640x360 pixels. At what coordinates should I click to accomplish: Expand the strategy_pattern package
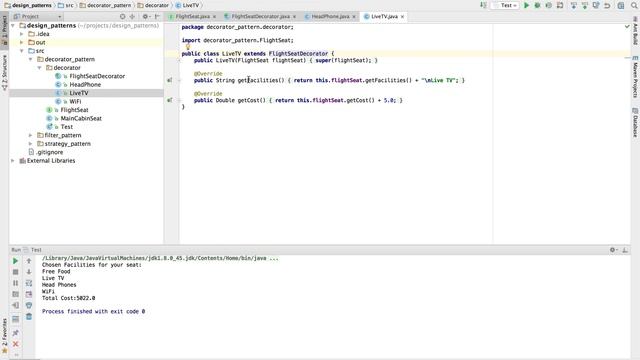click(x=31, y=144)
